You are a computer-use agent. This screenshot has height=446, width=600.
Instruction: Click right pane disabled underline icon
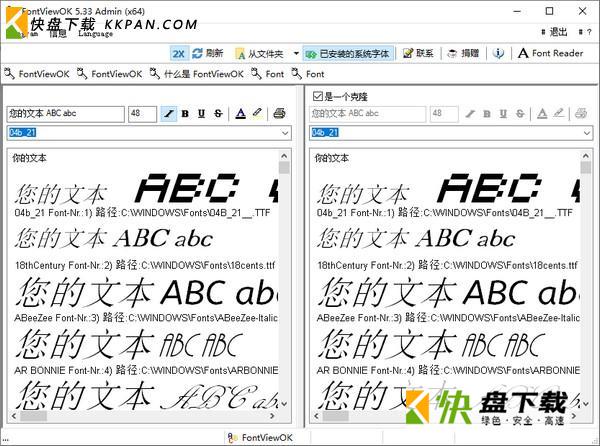503,114
